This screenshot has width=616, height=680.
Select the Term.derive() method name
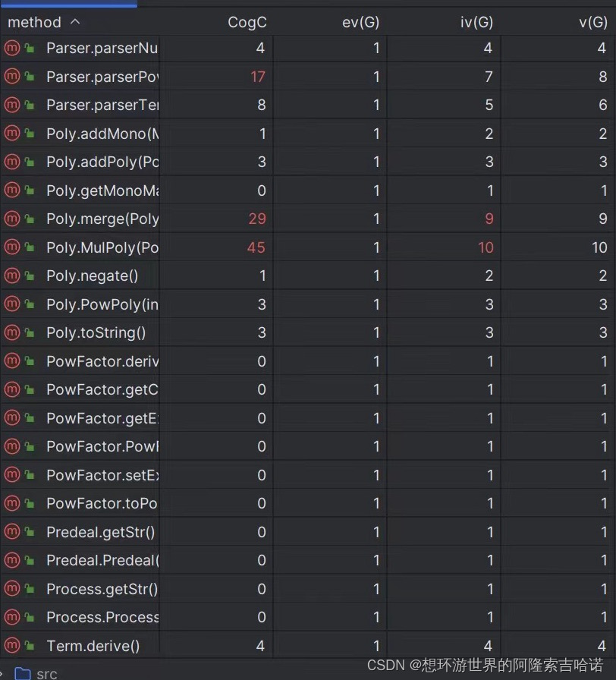pyautogui.click(x=93, y=646)
